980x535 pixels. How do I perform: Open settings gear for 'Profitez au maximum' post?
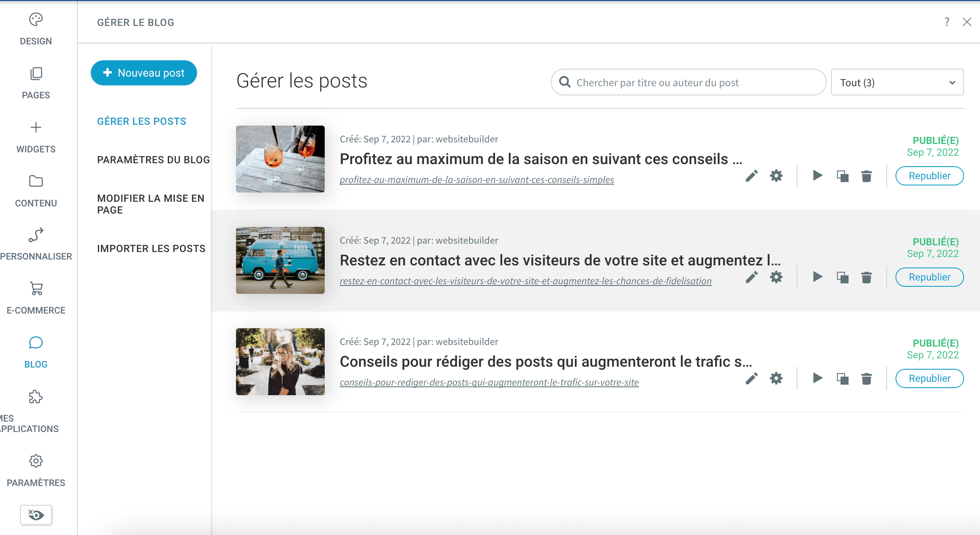776,176
